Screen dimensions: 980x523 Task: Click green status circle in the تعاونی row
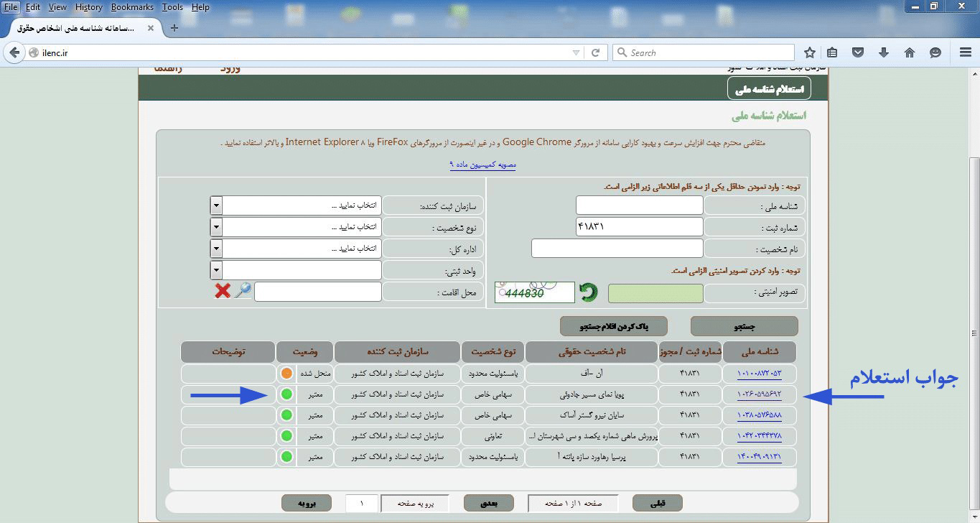[x=287, y=435]
